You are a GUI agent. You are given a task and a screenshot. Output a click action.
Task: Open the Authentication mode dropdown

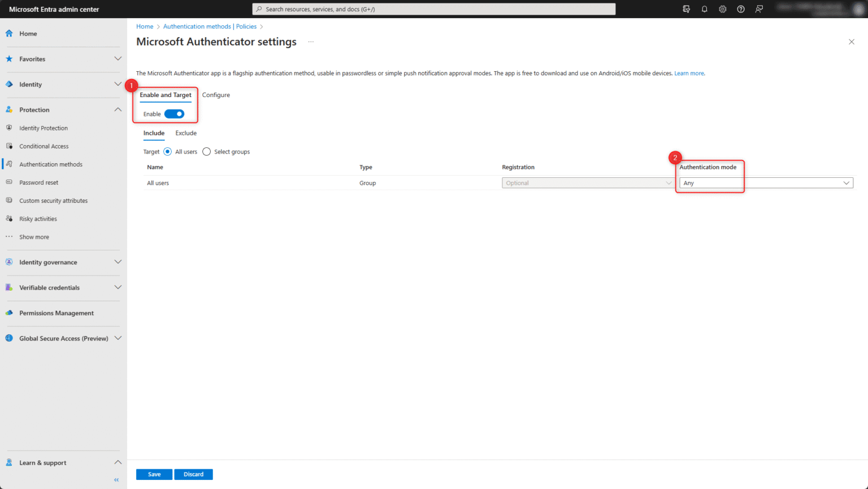766,182
